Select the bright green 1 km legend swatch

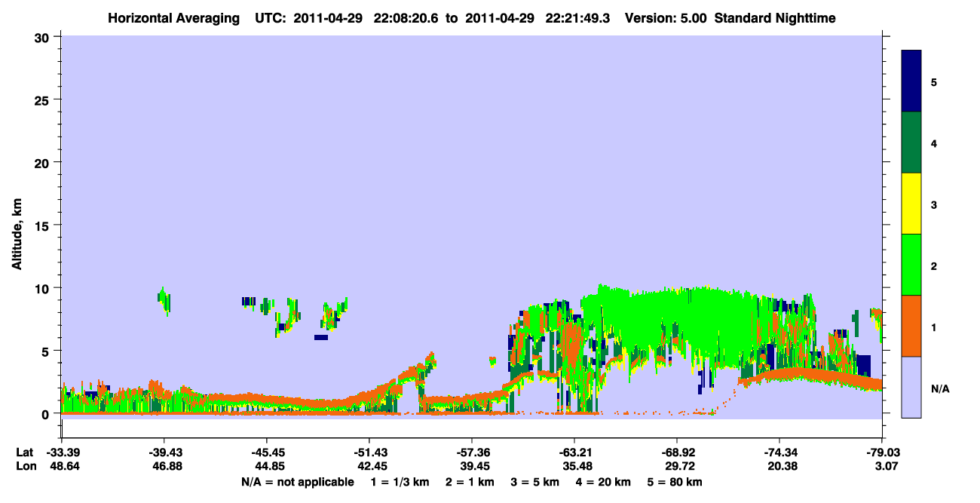[911, 265]
